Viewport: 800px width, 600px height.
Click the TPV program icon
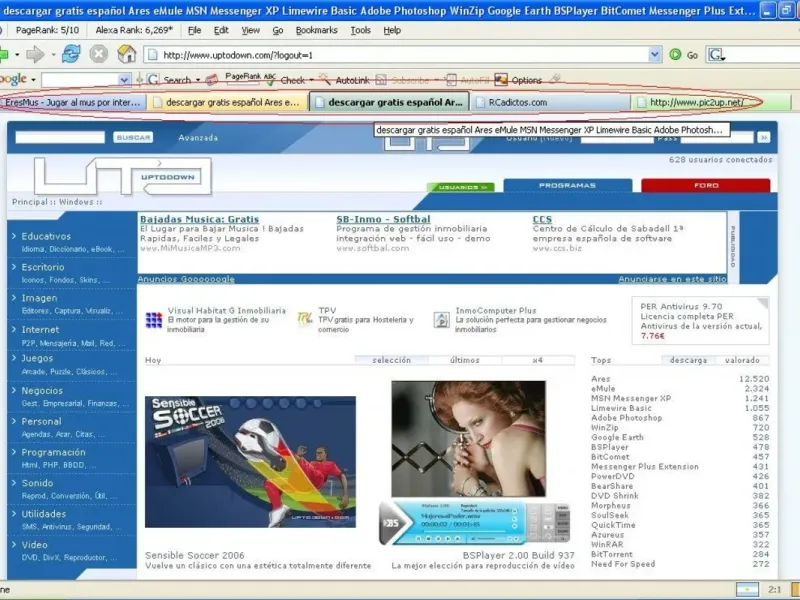tap(305, 319)
